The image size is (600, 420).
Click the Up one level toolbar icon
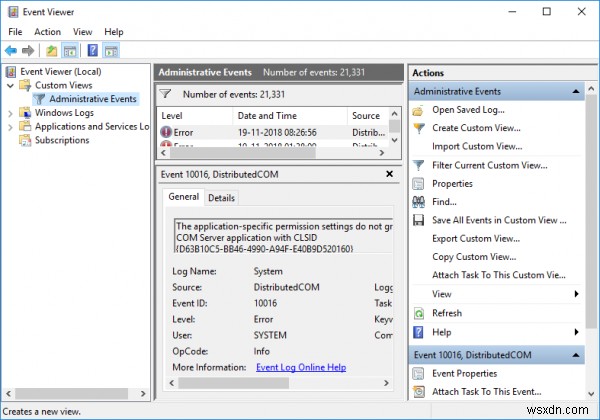tap(51, 50)
